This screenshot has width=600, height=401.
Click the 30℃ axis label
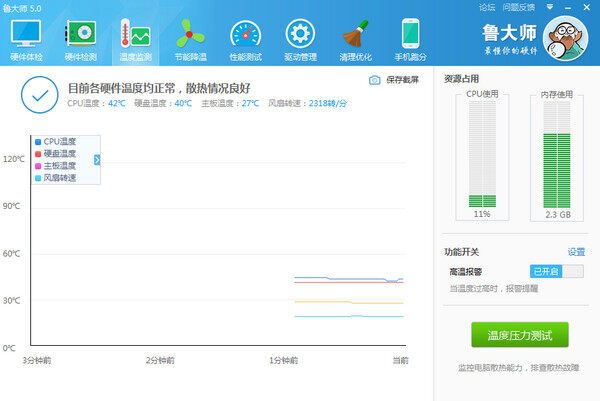(x=11, y=301)
